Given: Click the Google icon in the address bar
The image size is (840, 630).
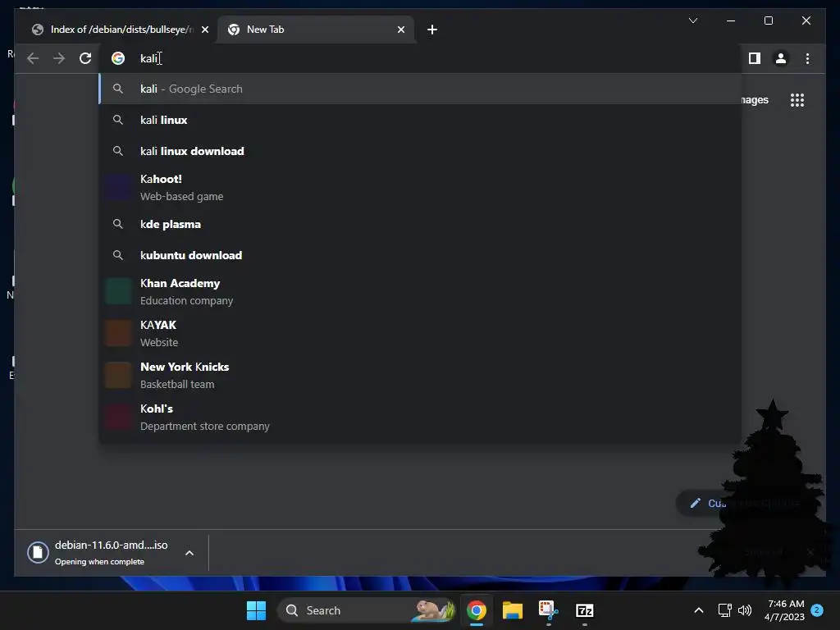Looking at the screenshot, I should coord(118,58).
